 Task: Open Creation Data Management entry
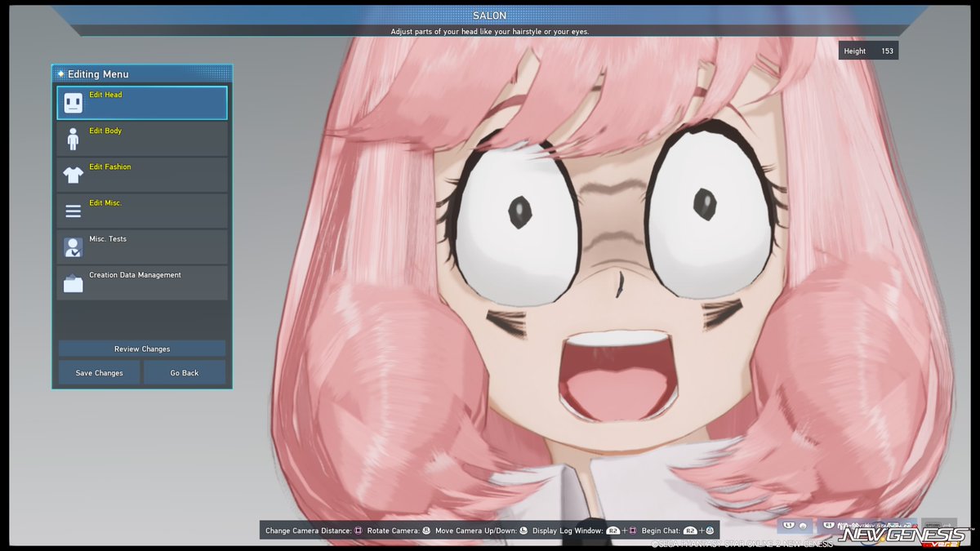[142, 282]
